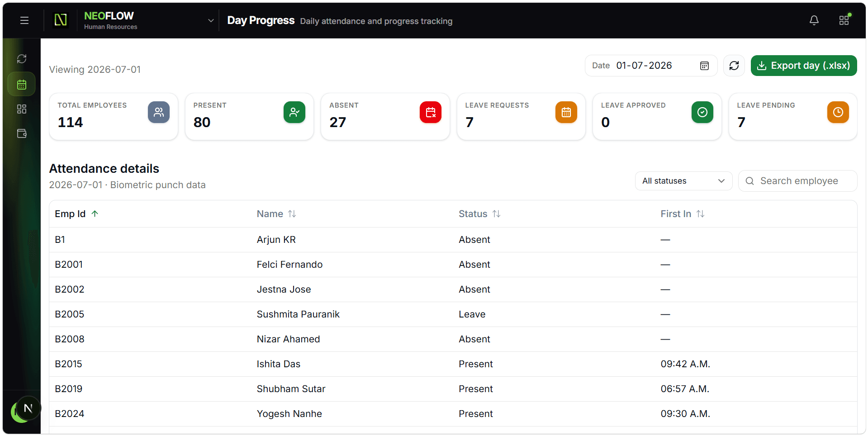
Task: Click name Felci Fernando
Action: click(289, 265)
